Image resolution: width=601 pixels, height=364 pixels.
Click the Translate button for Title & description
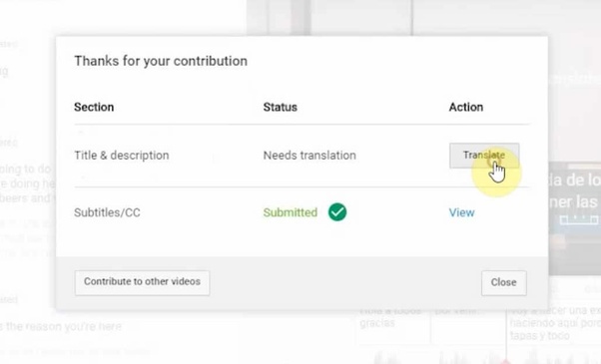click(x=484, y=156)
